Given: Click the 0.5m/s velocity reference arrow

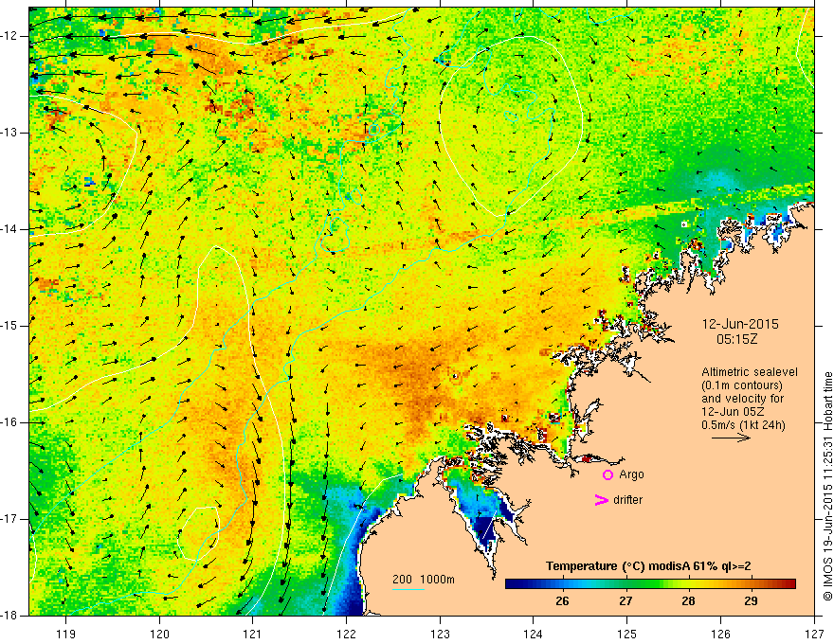Looking at the screenshot, I should pyautogui.click(x=731, y=438).
